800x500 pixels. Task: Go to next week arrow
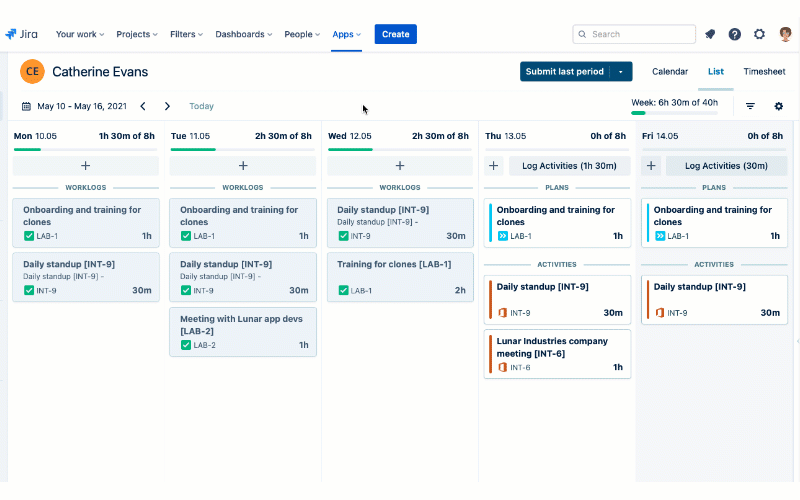(x=167, y=106)
